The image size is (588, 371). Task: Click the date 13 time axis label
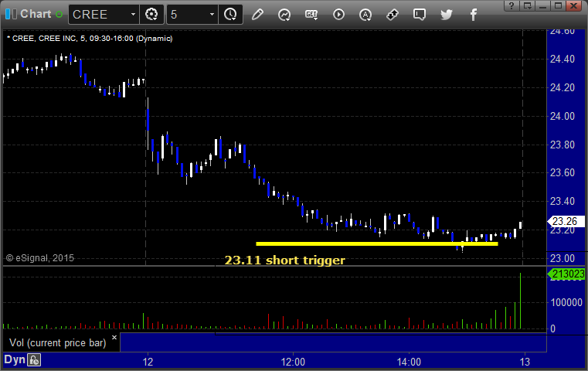click(x=525, y=362)
